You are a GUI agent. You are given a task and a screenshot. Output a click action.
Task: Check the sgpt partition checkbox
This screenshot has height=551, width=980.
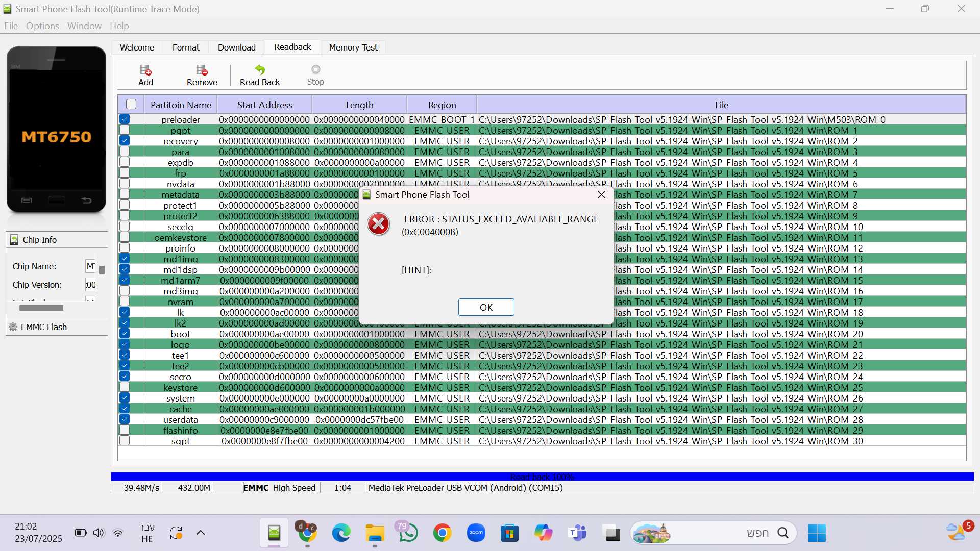(125, 440)
